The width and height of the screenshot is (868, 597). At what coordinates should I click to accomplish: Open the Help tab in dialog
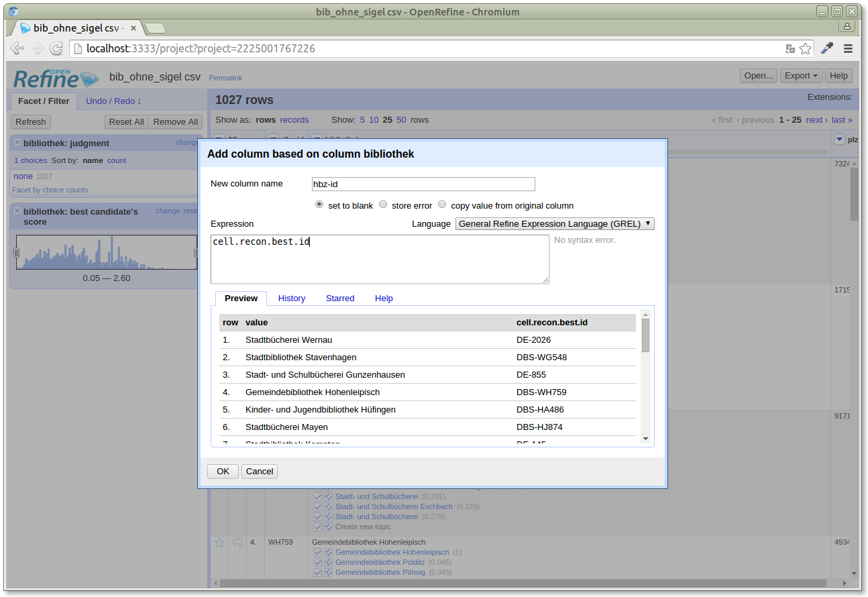(384, 298)
